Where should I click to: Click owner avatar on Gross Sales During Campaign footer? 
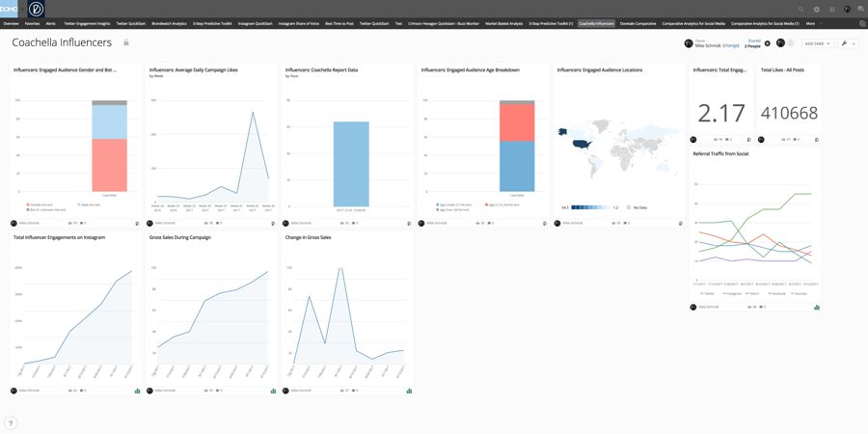pyautogui.click(x=149, y=391)
